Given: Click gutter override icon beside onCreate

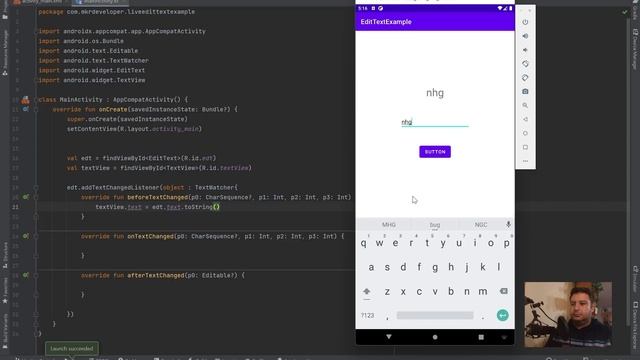Looking at the screenshot, I should 25,109.
